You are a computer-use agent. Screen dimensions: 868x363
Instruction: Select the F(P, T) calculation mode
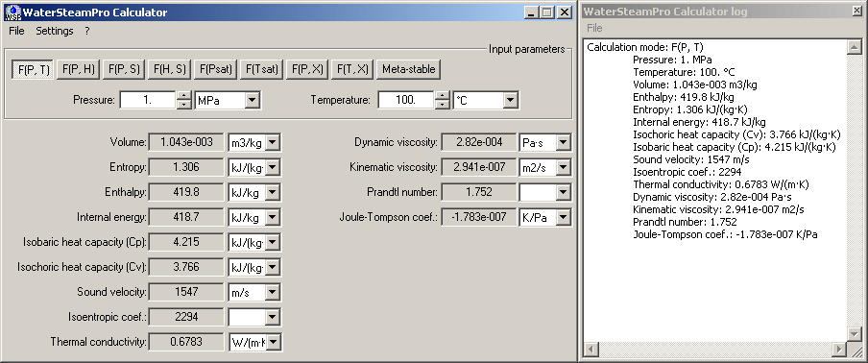(x=34, y=70)
